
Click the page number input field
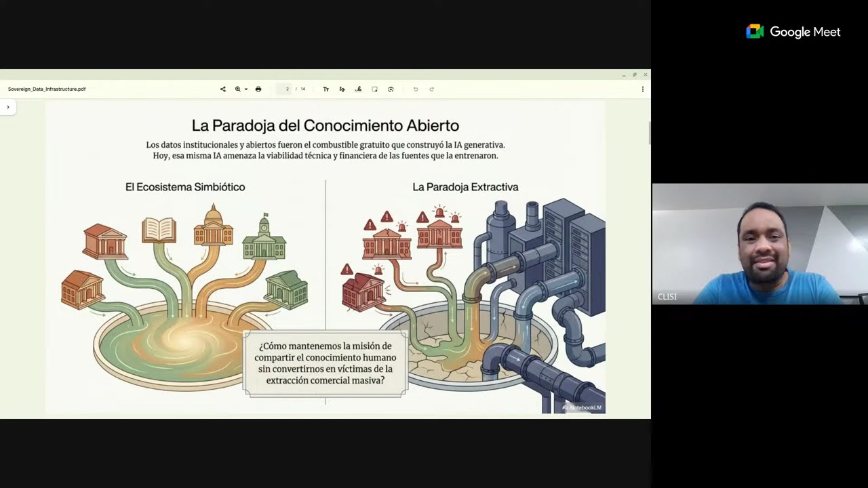(284, 89)
